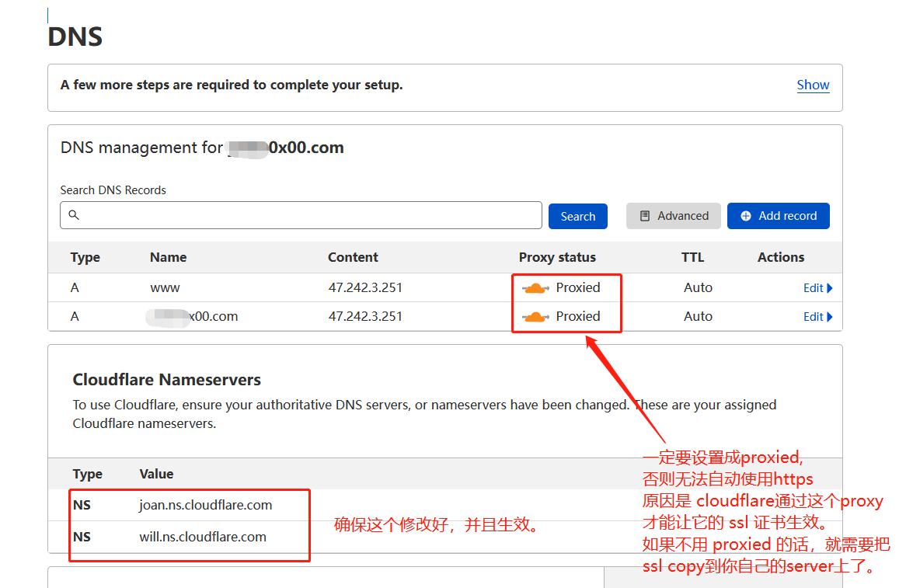Click the magnifier icon in the search field
913x588 pixels.
coord(74,215)
